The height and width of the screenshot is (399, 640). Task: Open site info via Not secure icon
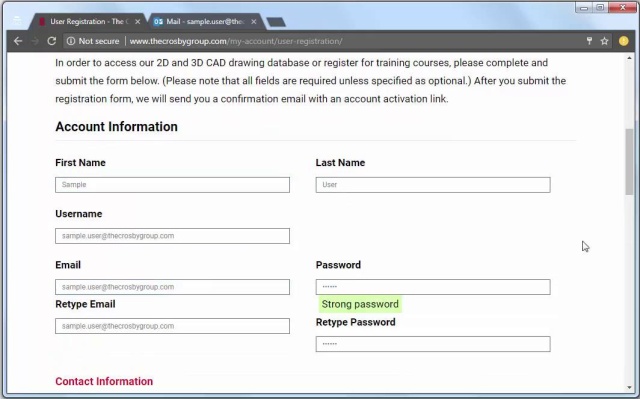(71, 41)
